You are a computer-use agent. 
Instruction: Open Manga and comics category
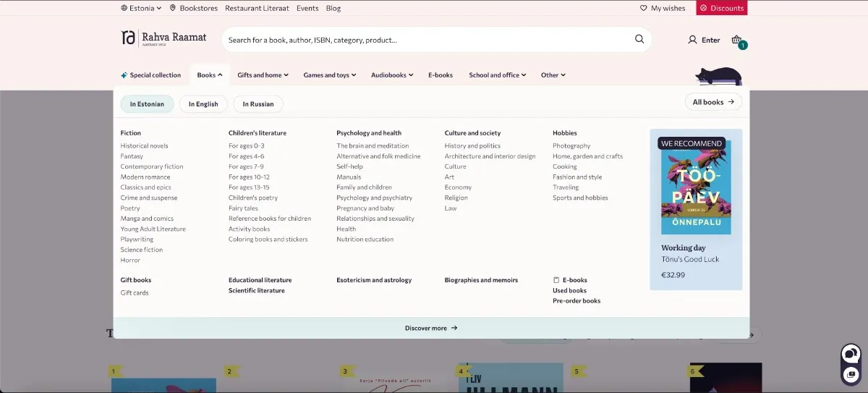pos(147,219)
